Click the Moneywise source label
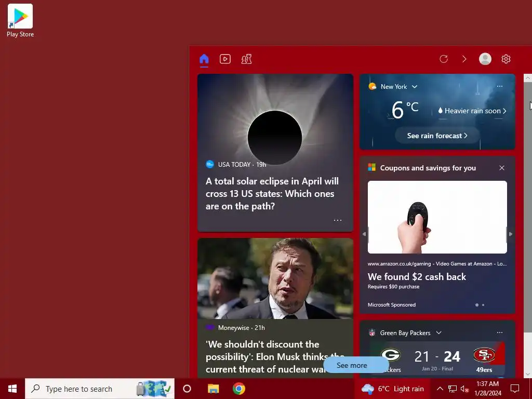Image resolution: width=532 pixels, height=399 pixels. [233, 328]
